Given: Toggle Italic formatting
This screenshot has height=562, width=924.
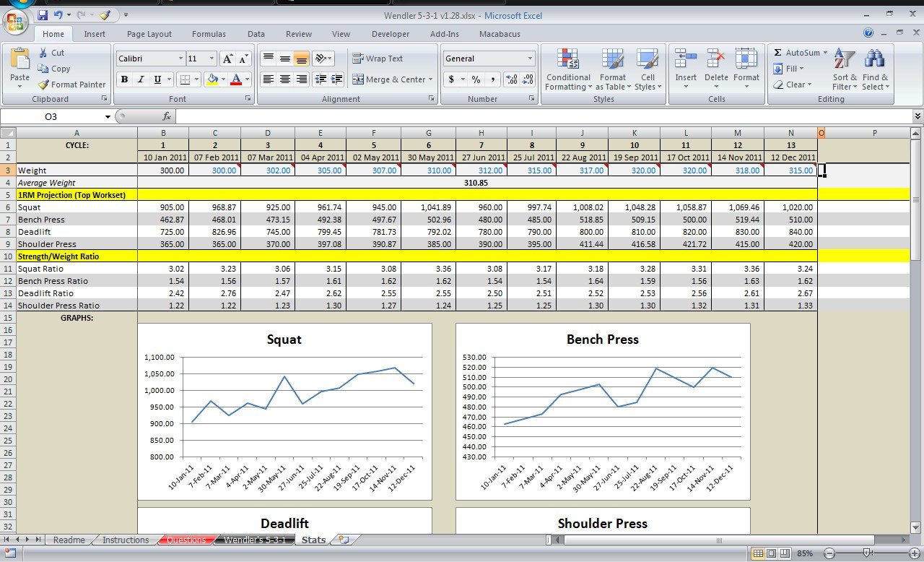Looking at the screenshot, I should [x=141, y=79].
